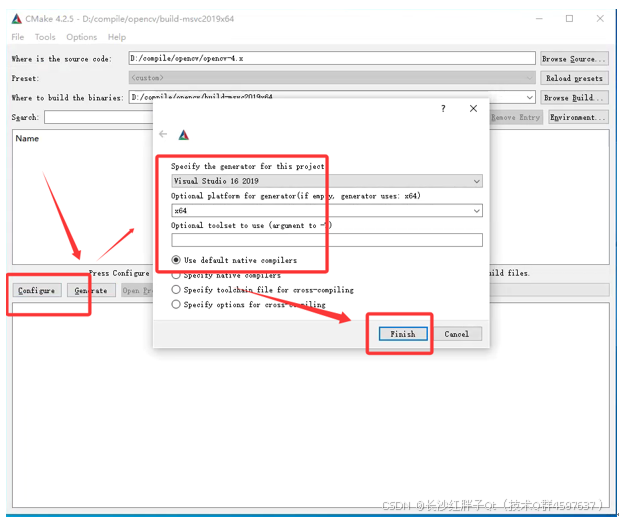
Task: Open the File menu
Action: 17,37
